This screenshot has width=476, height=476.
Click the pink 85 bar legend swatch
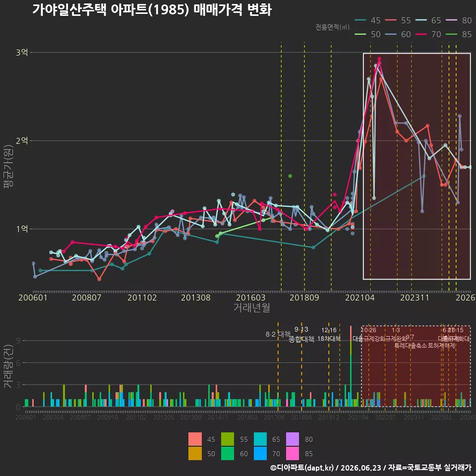(293, 453)
